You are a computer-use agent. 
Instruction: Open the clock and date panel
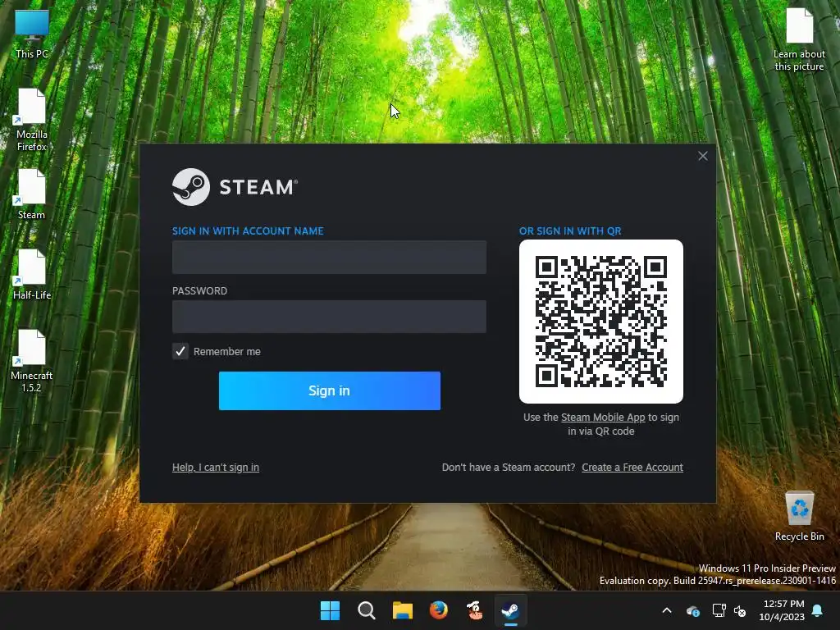pyautogui.click(x=782, y=610)
